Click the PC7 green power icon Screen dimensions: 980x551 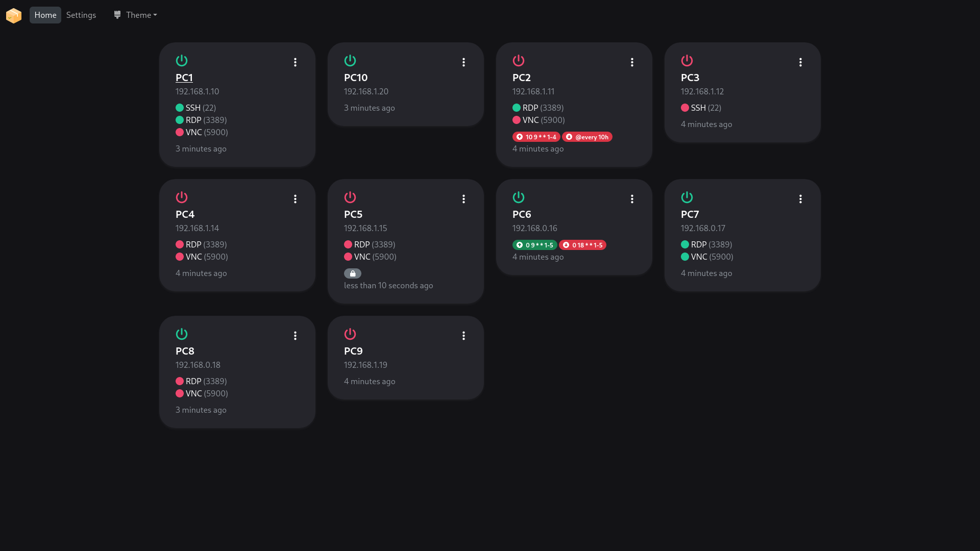pos(687,197)
